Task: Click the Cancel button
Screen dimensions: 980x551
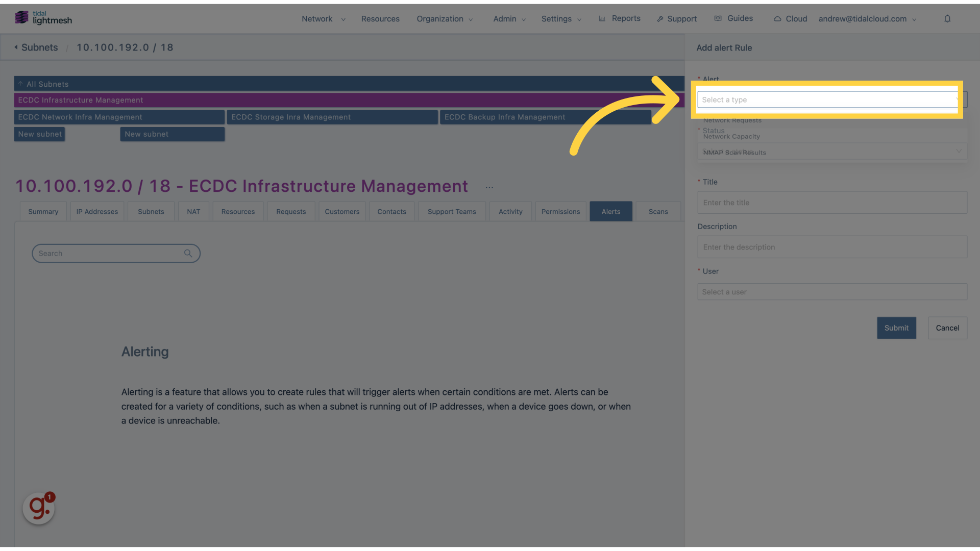Action: click(947, 328)
